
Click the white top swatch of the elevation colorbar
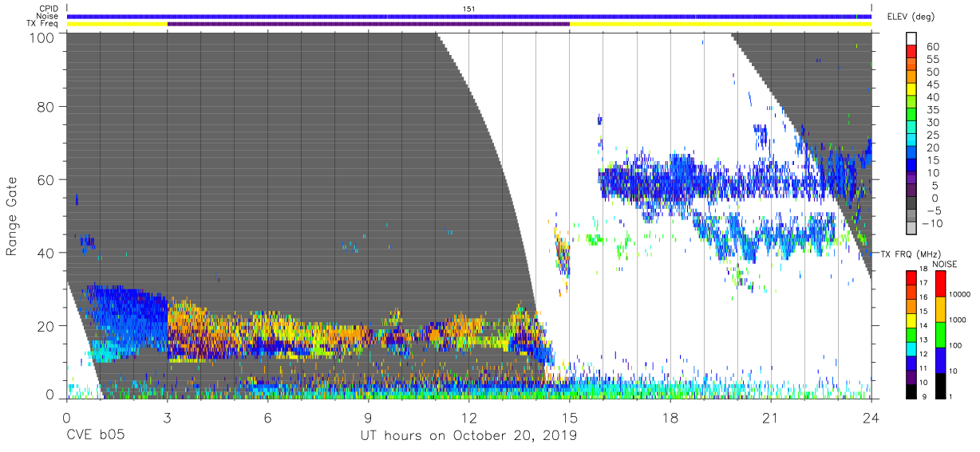click(x=911, y=40)
